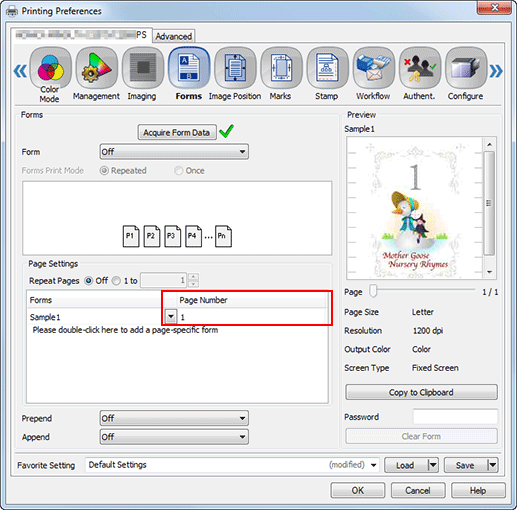Open the Color Mode settings icon
The width and height of the screenshot is (517, 510).
click(x=50, y=68)
